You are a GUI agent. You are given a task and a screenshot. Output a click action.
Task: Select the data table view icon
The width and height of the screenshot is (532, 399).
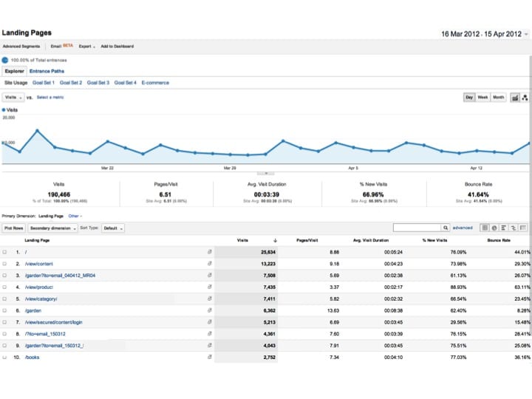485,228
